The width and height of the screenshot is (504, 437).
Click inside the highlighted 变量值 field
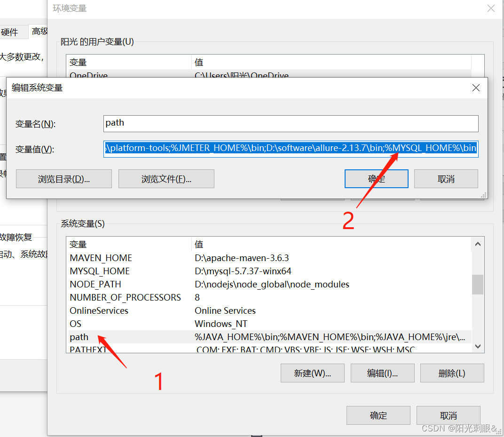(x=291, y=148)
